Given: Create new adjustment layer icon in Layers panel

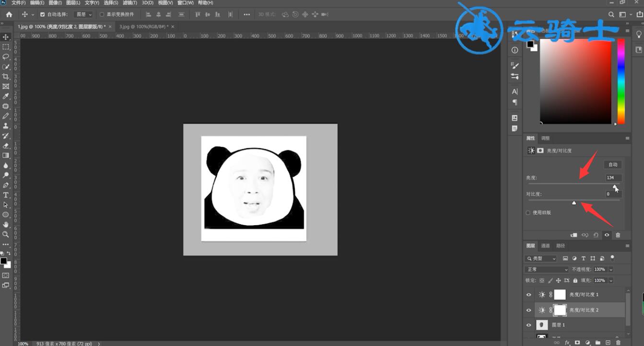Looking at the screenshot, I should (x=588, y=343).
